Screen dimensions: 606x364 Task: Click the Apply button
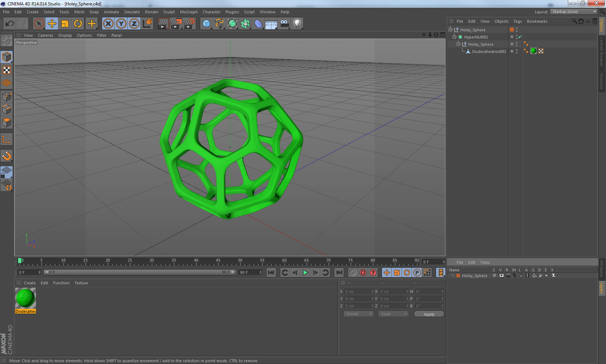point(429,314)
